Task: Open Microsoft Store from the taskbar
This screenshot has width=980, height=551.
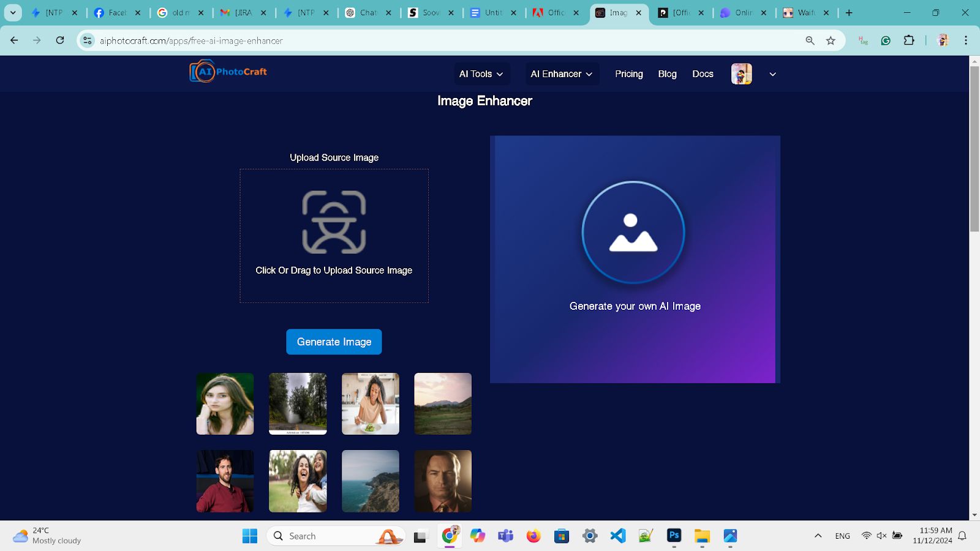Action: pos(562,536)
